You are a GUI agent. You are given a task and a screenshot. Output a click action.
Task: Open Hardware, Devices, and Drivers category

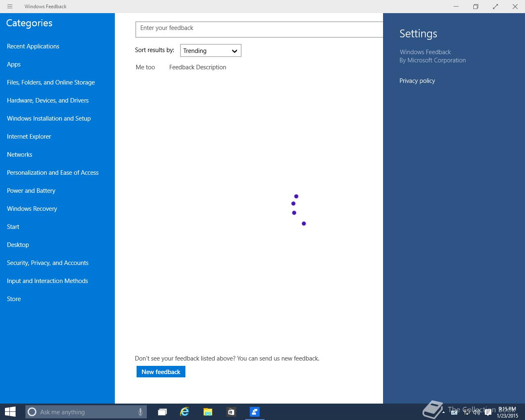pos(48,100)
